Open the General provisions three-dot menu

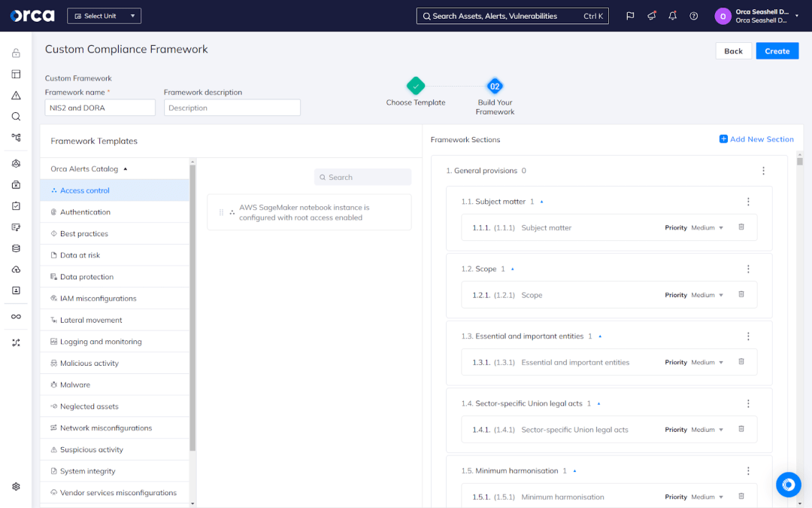tap(763, 171)
